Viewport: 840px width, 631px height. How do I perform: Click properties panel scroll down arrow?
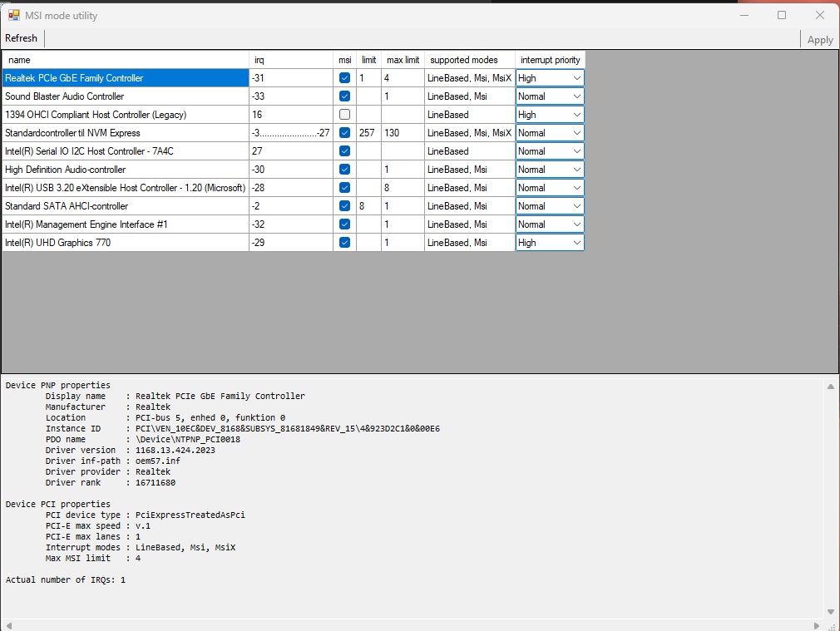coord(830,612)
